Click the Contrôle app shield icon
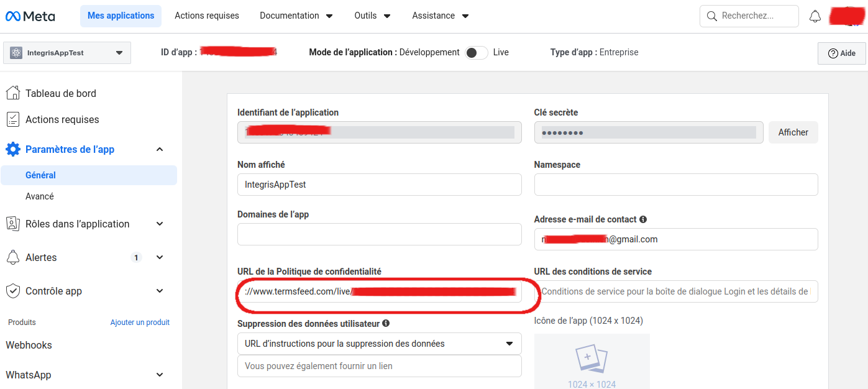This screenshot has width=868, height=389. click(12, 291)
